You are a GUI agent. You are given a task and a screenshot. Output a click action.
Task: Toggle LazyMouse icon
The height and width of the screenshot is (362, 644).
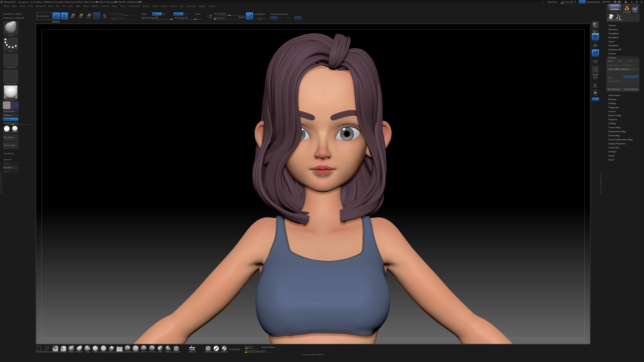249,16
